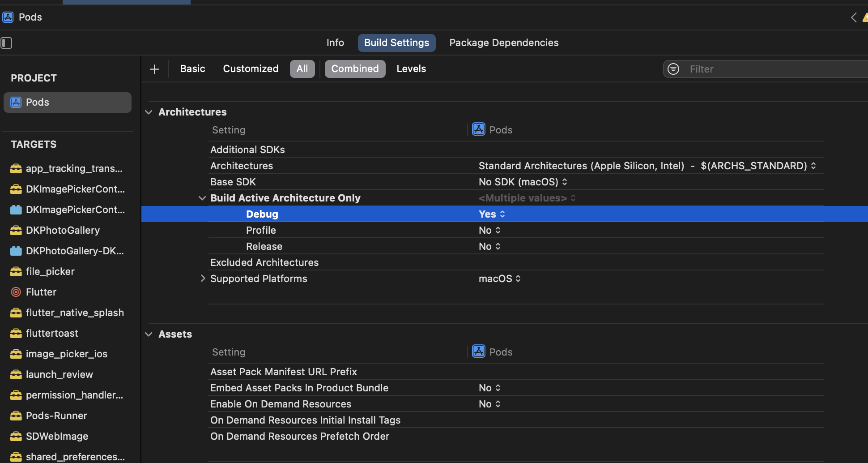
Task: Expand the Supported Platforms row
Action: pyautogui.click(x=203, y=278)
